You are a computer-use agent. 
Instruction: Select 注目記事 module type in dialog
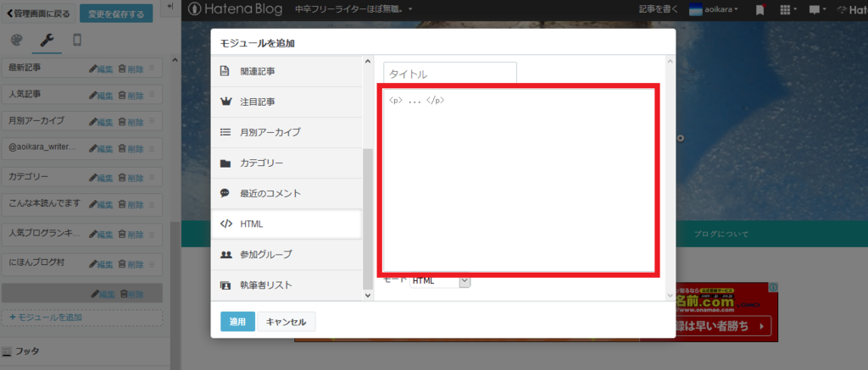[287, 102]
